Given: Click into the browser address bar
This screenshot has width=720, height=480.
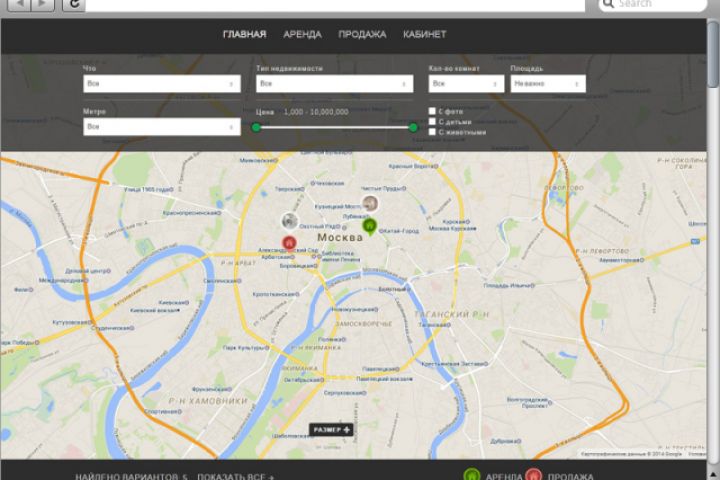Looking at the screenshot, I should coord(335,5).
